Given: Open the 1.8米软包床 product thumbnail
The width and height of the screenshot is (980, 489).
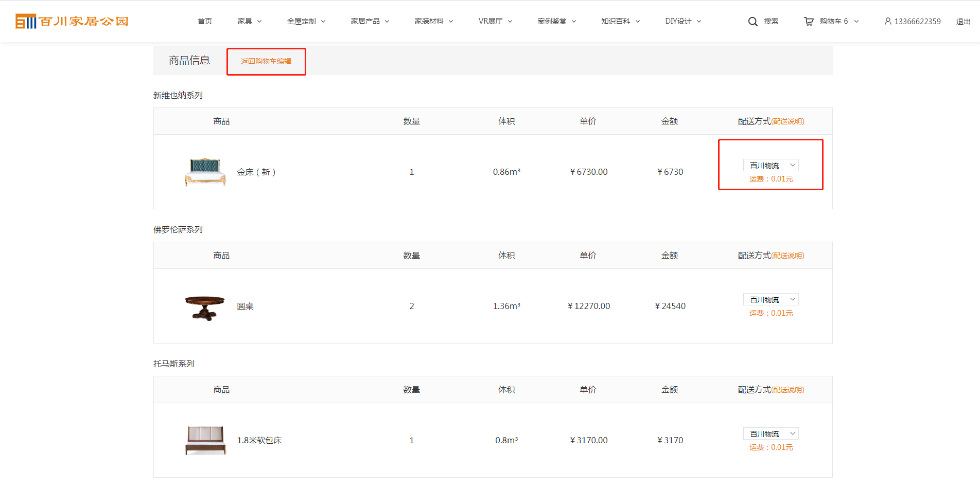Looking at the screenshot, I should [x=205, y=440].
